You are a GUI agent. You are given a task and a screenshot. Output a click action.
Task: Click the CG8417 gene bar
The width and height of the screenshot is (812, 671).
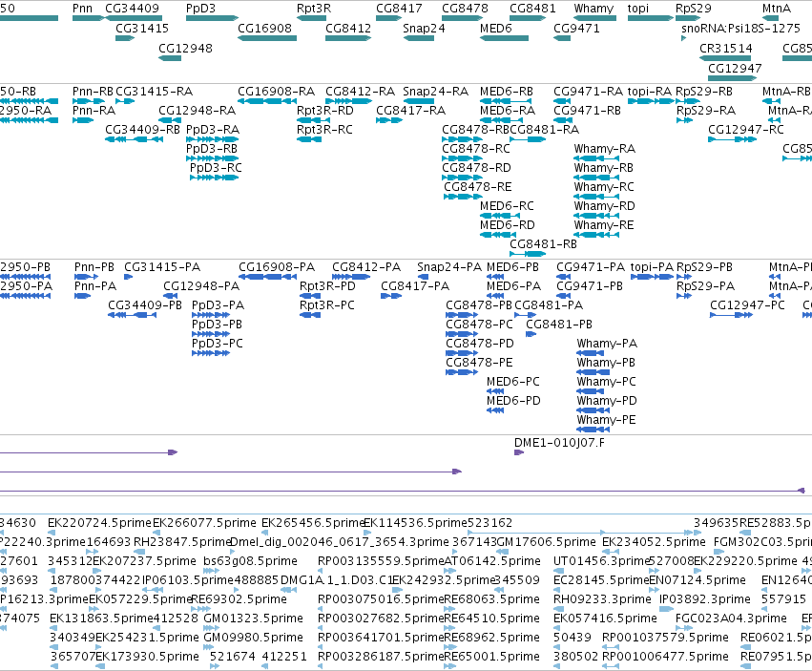coord(389,18)
